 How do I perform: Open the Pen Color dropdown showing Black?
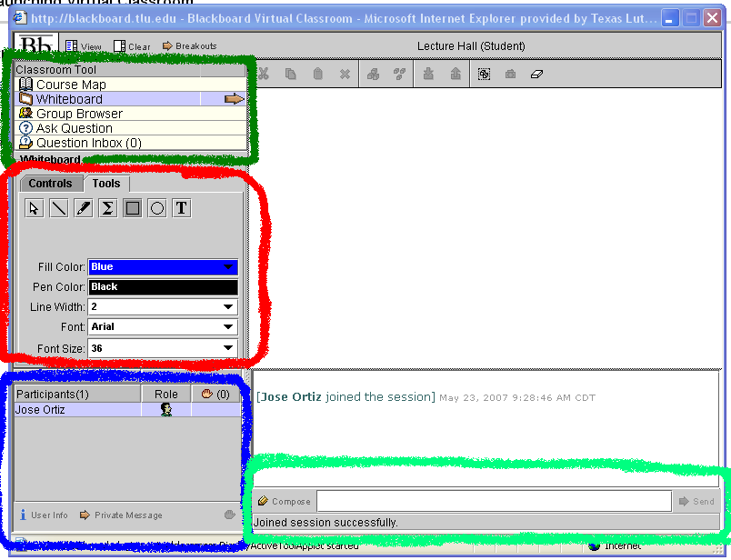(163, 286)
